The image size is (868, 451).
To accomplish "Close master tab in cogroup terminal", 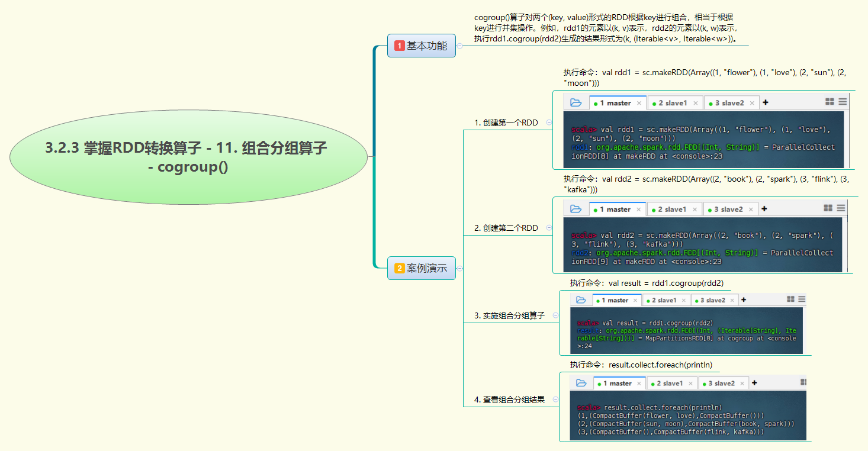I will click(x=635, y=301).
